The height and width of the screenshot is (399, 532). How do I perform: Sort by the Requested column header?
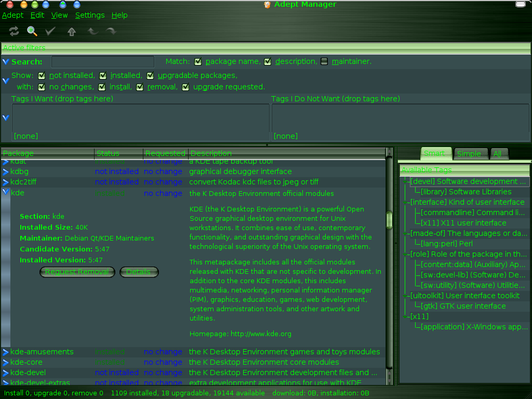tap(166, 153)
